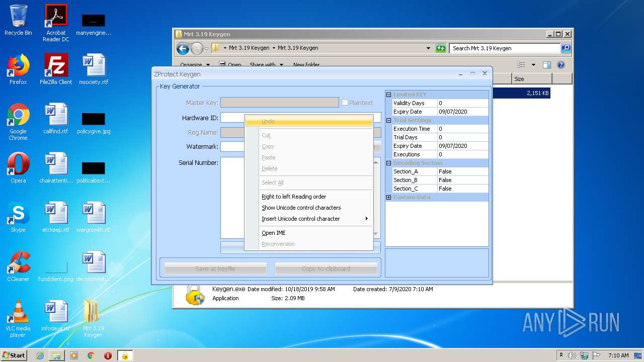The width and height of the screenshot is (644, 362).
Task: Open Explorer address bar dropdown
Action: point(428,48)
